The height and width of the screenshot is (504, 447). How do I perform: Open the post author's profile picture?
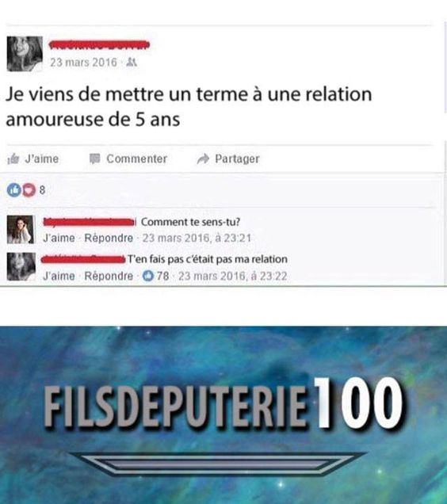25,54
